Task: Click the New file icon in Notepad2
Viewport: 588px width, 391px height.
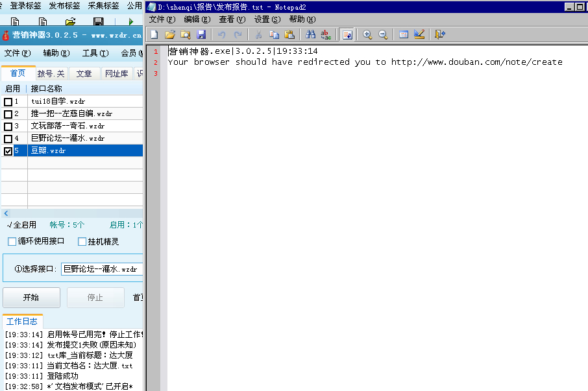Action: (x=154, y=34)
